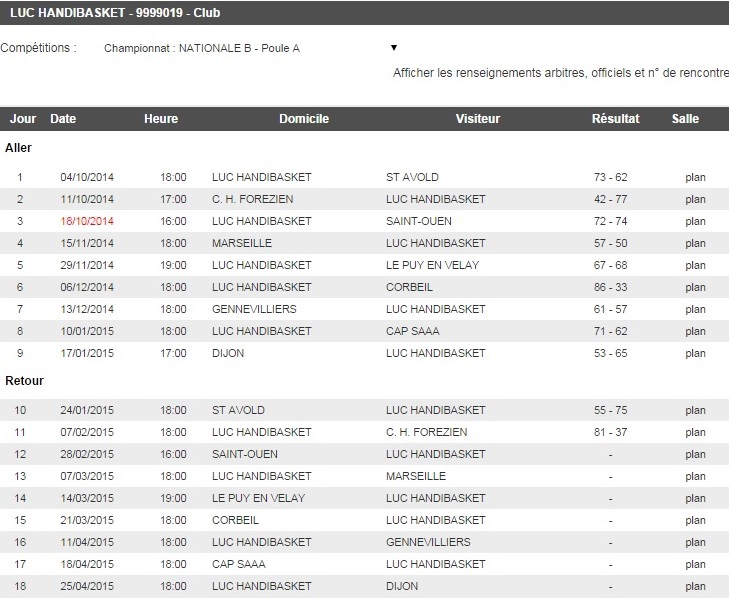729x598 pixels.
Task: Click the result 42 - 77
Action: click(x=610, y=199)
